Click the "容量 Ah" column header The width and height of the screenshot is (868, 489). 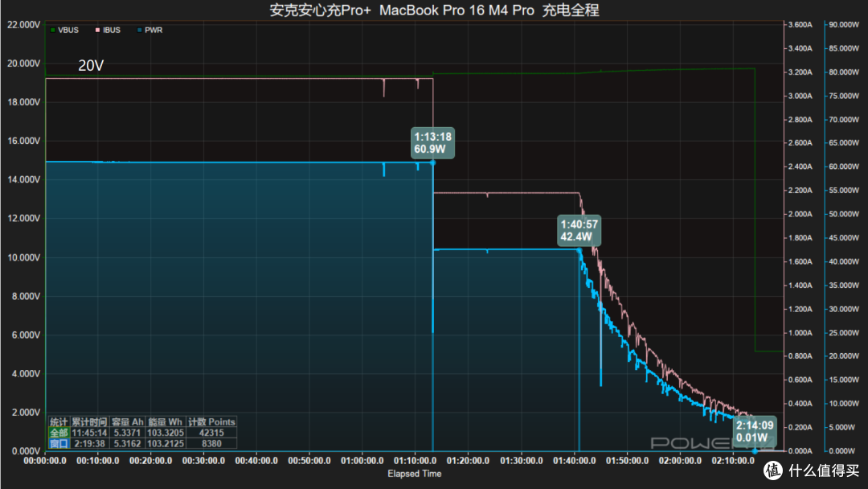[127, 422]
